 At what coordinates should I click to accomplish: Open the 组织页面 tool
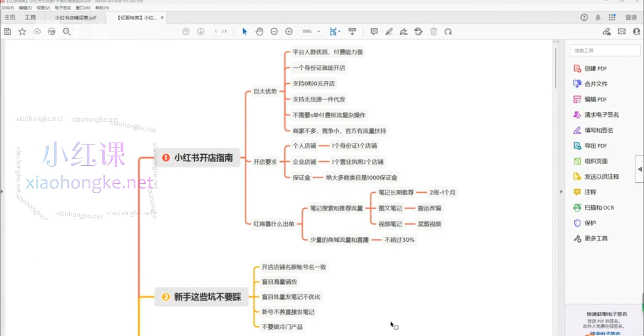click(595, 161)
